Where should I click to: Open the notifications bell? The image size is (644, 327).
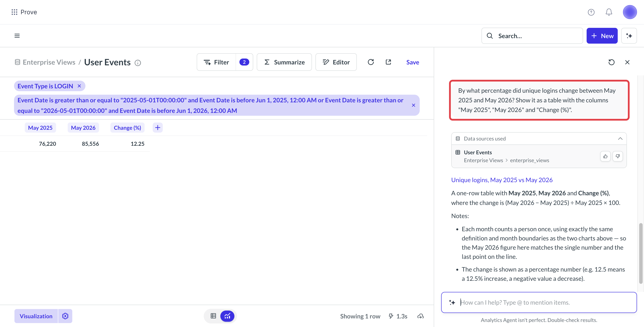click(609, 12)
